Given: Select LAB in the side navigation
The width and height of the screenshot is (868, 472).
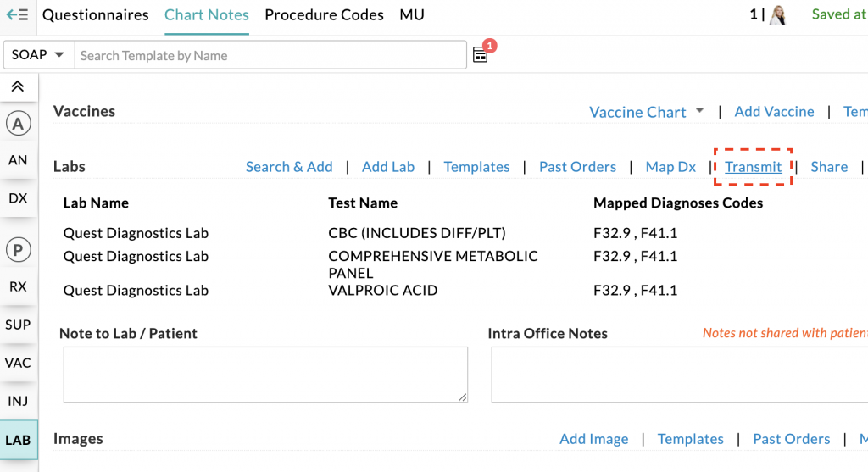Looking at the screenshot, I should (x=18, y=440).
